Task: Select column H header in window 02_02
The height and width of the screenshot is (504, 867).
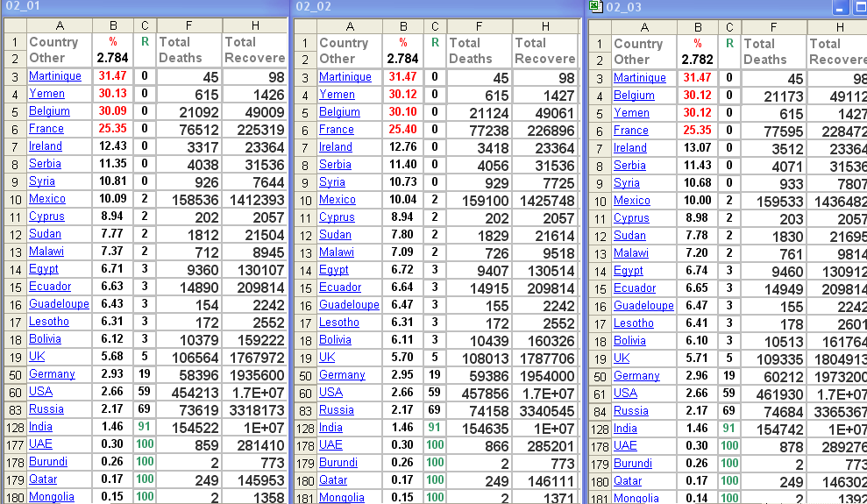Action: [x=545, y=26]
